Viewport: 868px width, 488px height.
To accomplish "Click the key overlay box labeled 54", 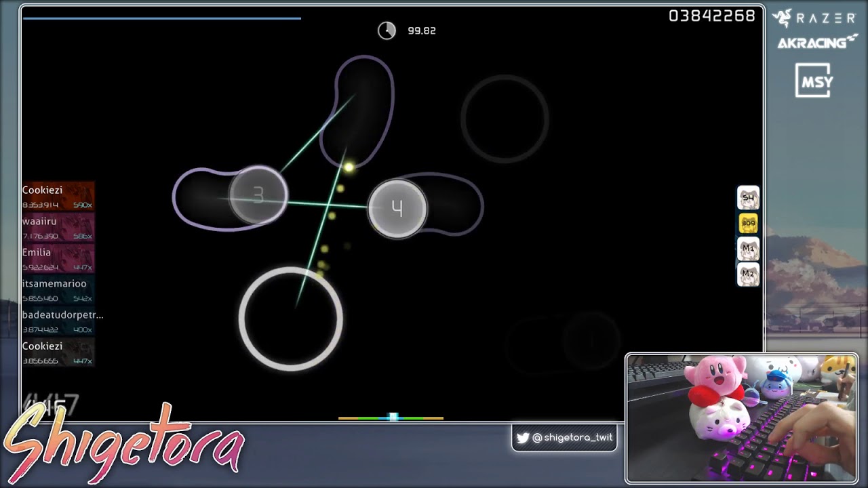I will tap(748, 198).
